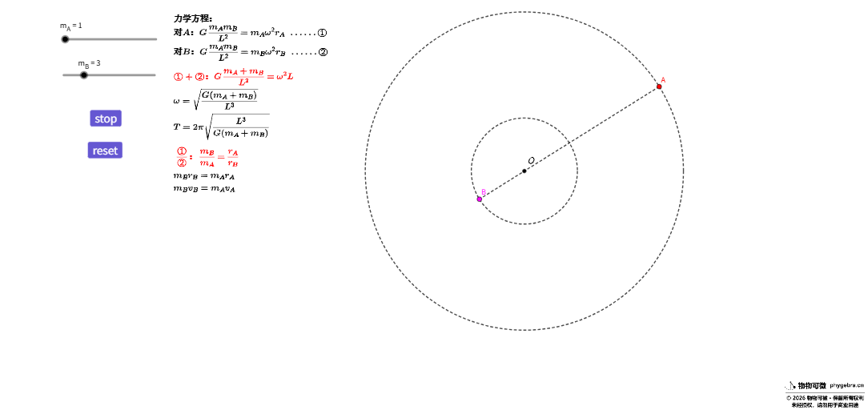Click the period T formula
Screen dimensions: 868x410
pyautogui.click(x=222, y=127)
